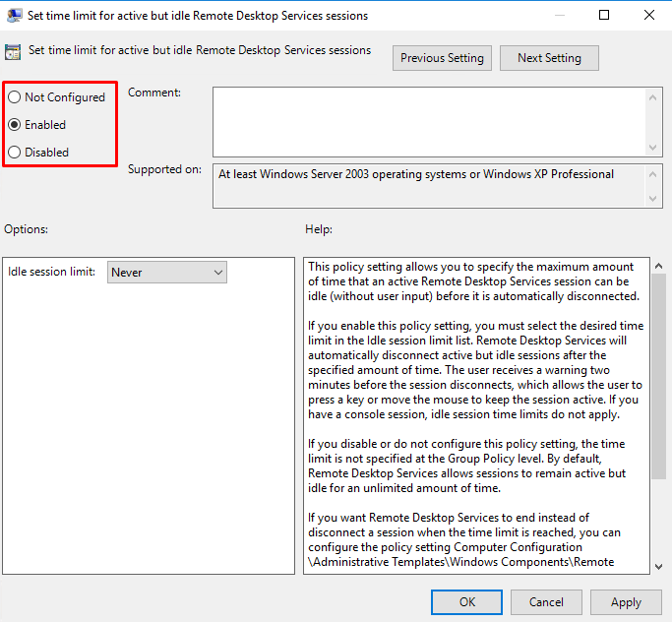Viewport: 672px width, 622px height.
Task: Click the policy setting icon beside the heading
Action: pos(14,52)
